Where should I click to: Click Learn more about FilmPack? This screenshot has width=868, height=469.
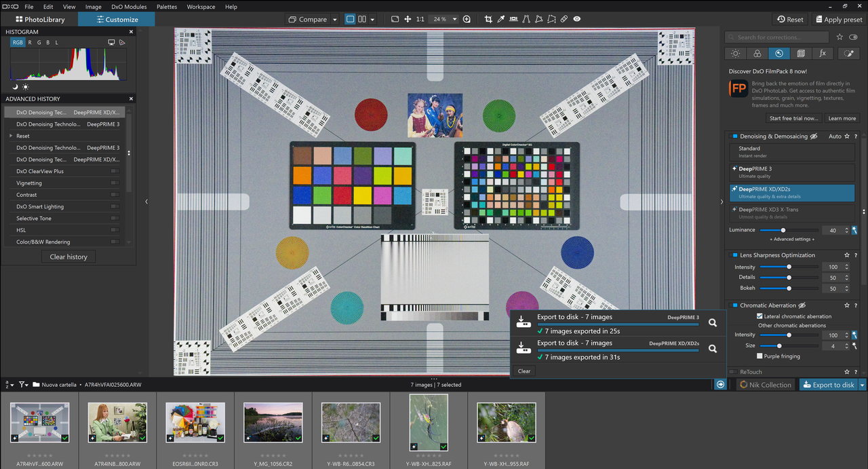842,118
